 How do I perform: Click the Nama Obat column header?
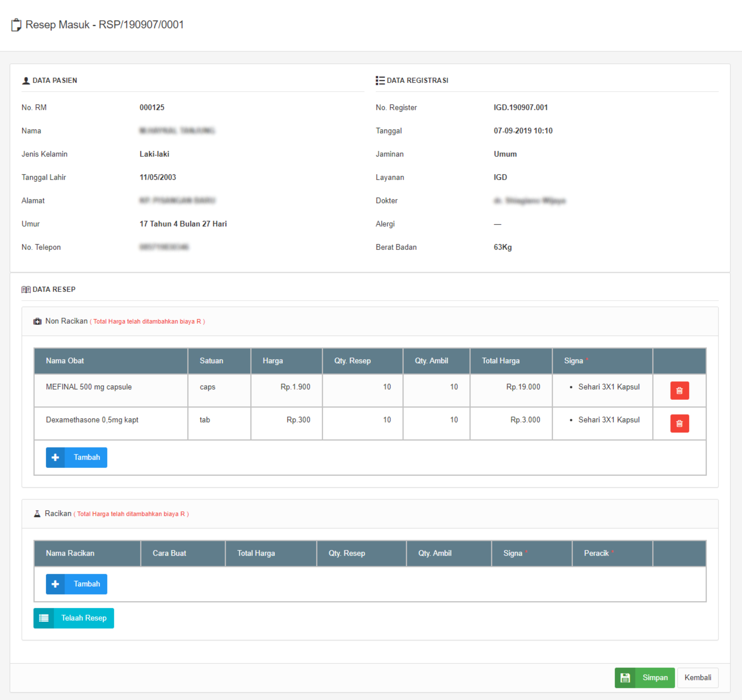click(x=65, y=361)
